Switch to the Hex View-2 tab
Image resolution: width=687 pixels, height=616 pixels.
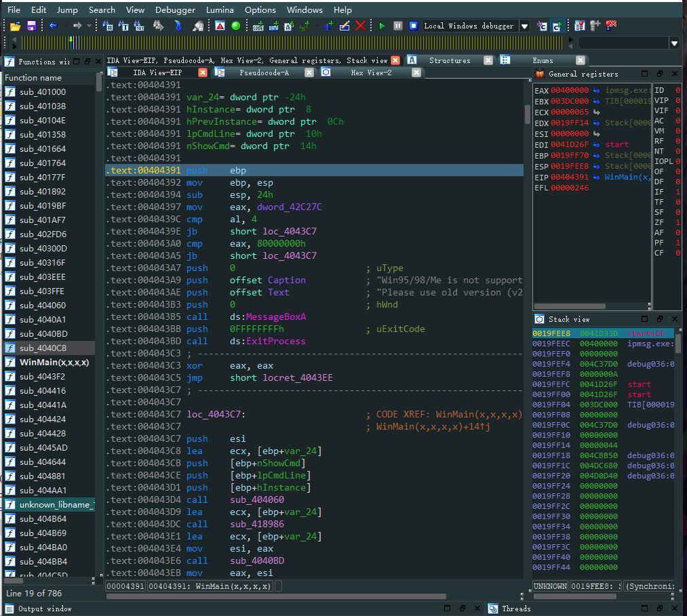click(371, 73)
